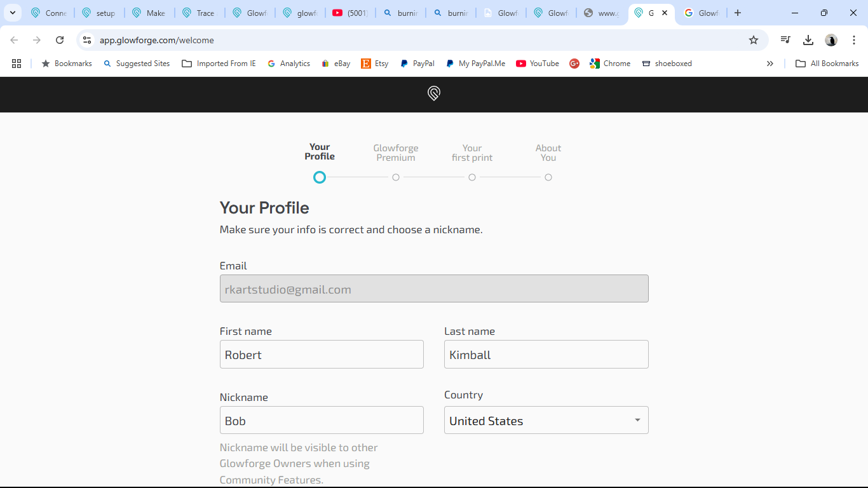Image resolution: width=868 pixels, height=488 pixels.
Task: Switch to the YouTube (5001) tab
Action: 350,13
